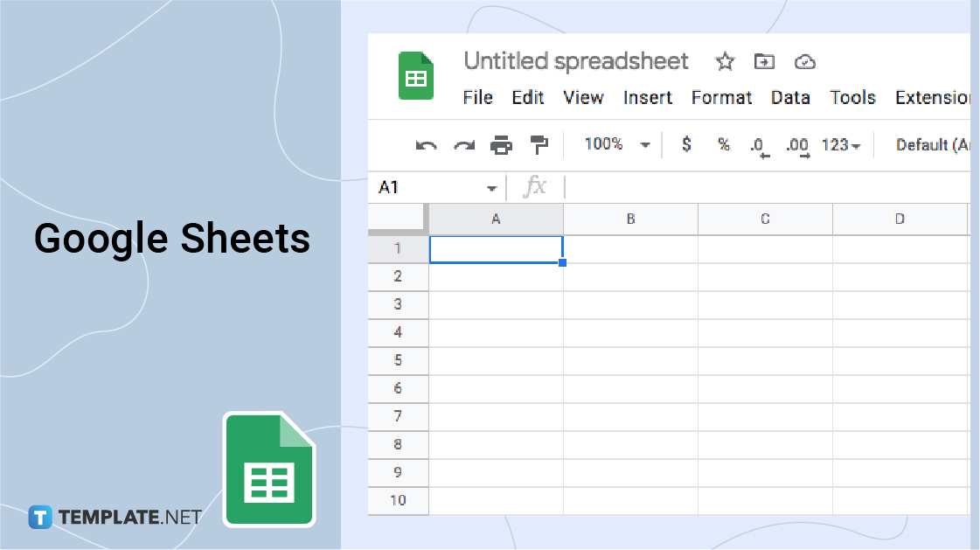Expand the A1 name box dropdown
This screenshot has height=550, width=980.
pyautogui.click(x=492, y=188)
